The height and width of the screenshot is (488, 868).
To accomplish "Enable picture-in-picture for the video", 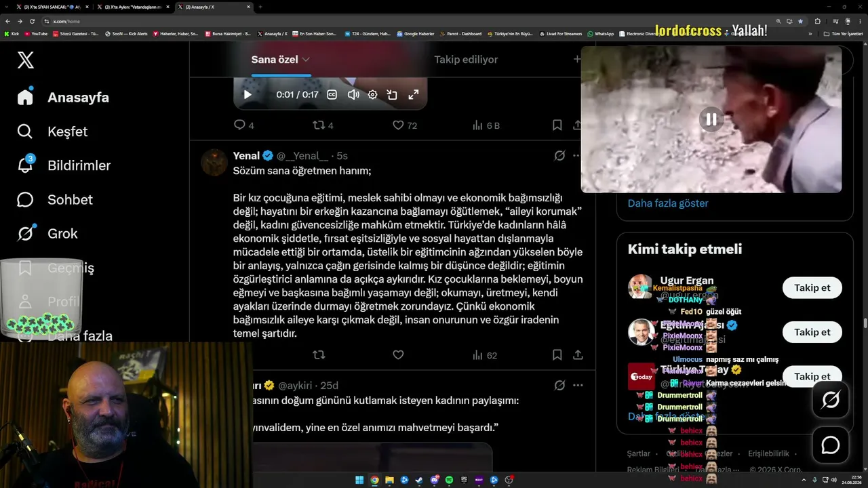I will pyautogui.click(x=392, y=95).
